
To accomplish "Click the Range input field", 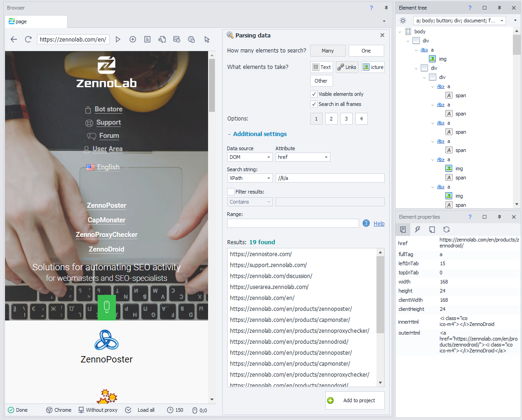I will (293, 223).
